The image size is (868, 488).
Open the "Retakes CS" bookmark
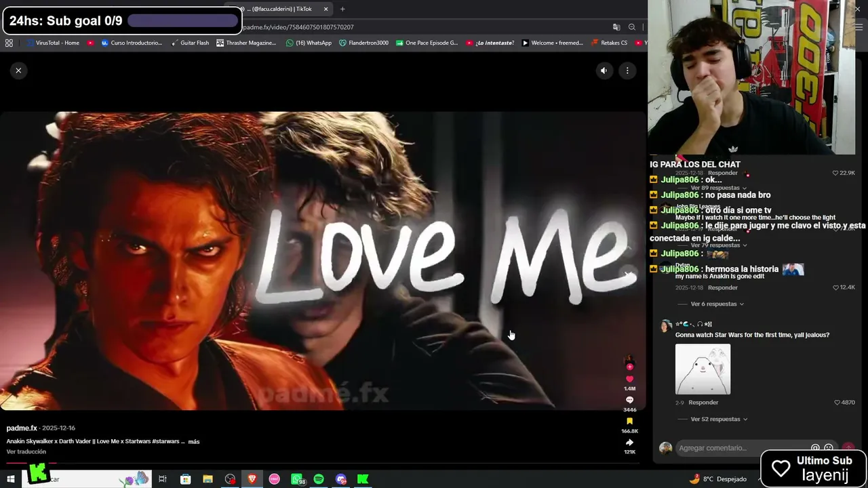click(609, 43)
